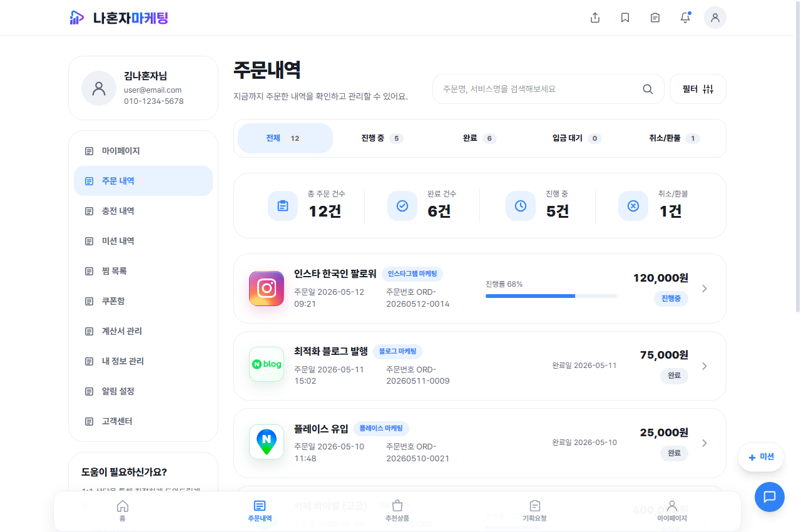Click the Naver place pin thumbnail
The height and width of the screenshot is (532, 801).
(267, 442)
